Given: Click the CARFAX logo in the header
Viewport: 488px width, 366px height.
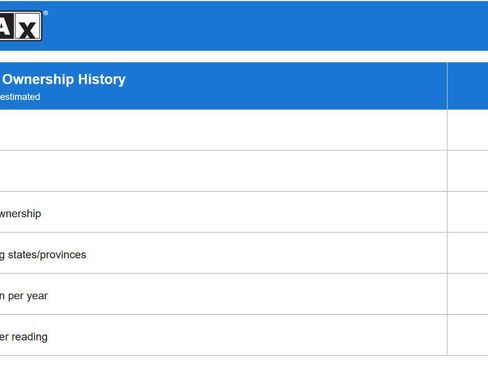Looking at the screenshot, I should pyautogui.click(x=21, y=26).
